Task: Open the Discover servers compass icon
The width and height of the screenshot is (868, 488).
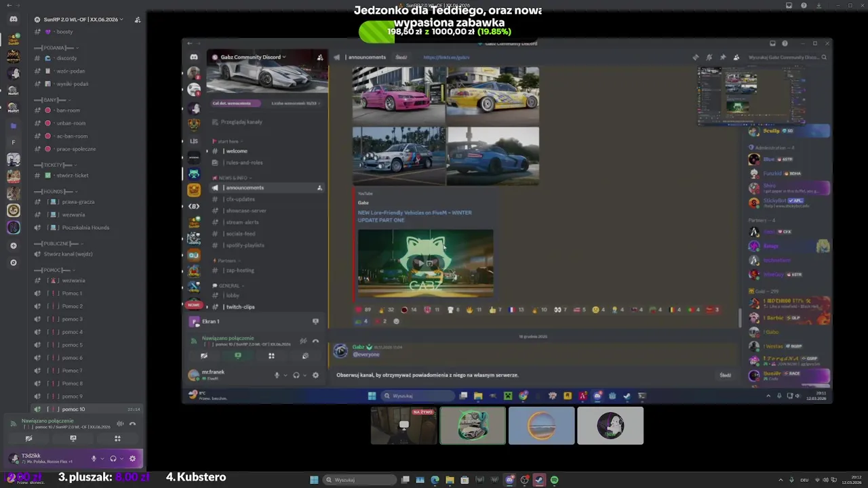Action: pyautogui.click(x=13, y=262)
